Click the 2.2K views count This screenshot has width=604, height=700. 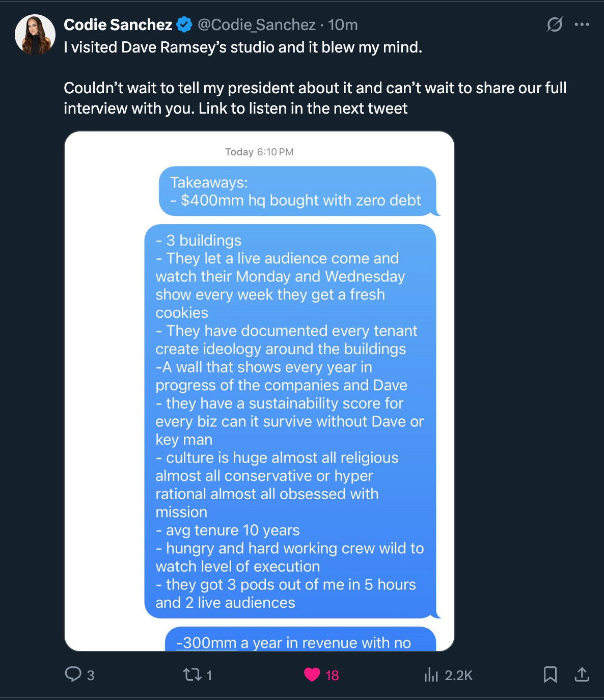[x=458, y=675]
